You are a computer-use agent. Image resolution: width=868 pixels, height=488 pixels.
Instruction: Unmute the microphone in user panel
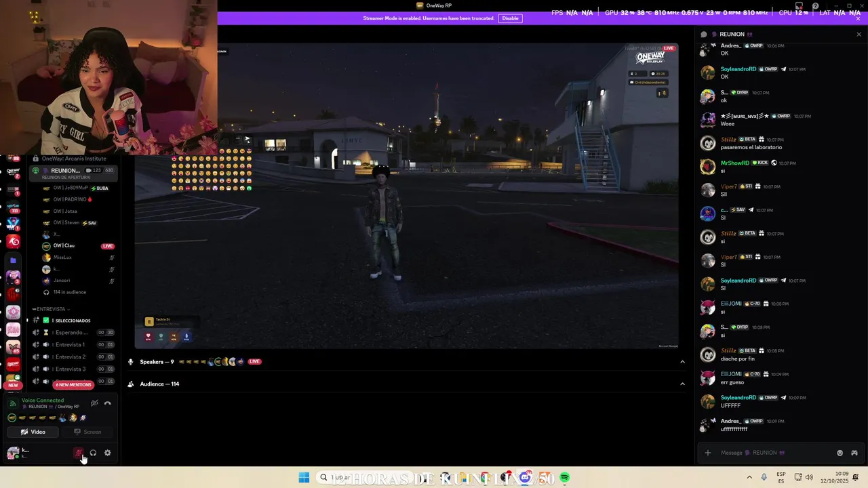[x=78, y=453]
